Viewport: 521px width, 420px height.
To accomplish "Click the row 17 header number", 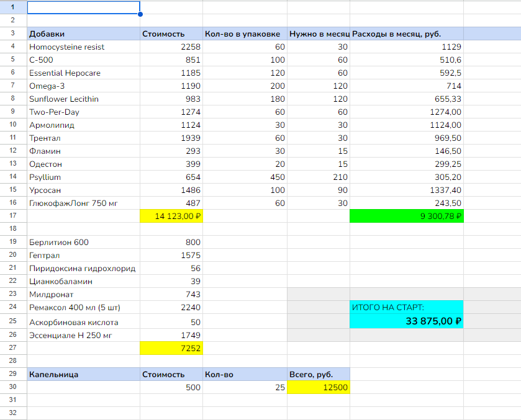I will [x=13, y=216].
